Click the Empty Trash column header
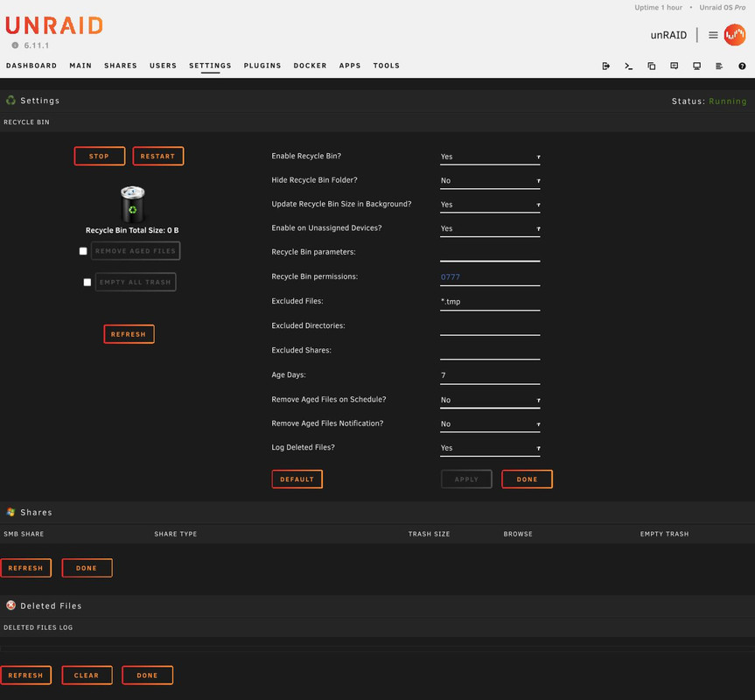 664,534
